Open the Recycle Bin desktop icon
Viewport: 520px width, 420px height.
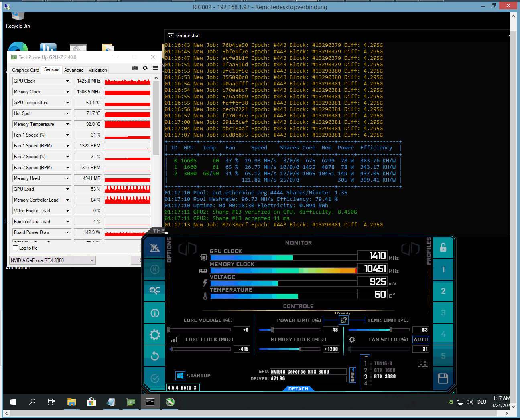tap(18, 20)
